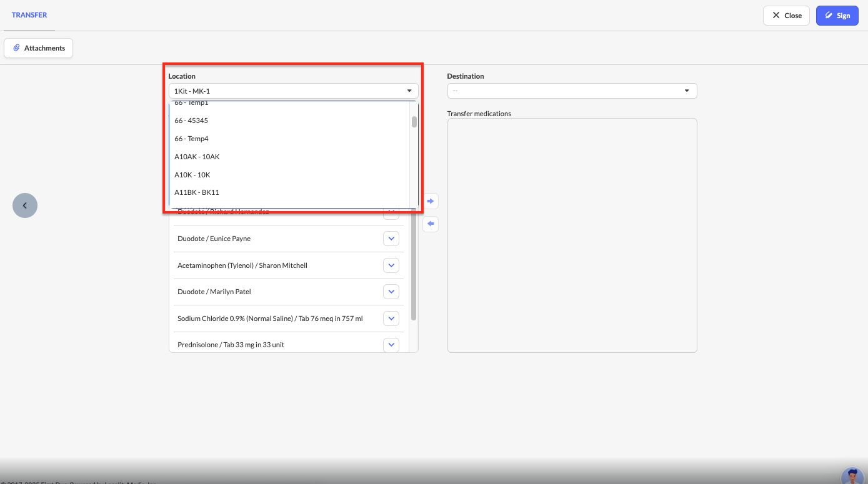
Task: Switch to the TRANSFER tab
Action: click(x=29, y=15)
